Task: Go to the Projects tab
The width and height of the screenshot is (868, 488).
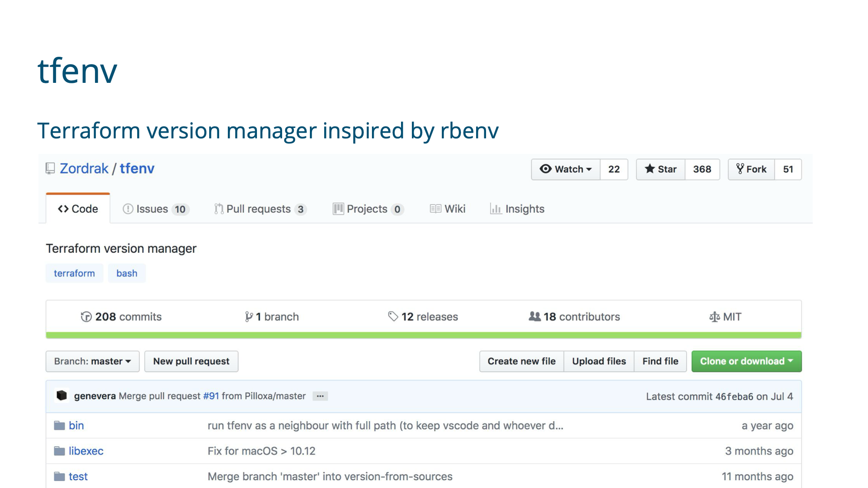Action: pos(368,209)
